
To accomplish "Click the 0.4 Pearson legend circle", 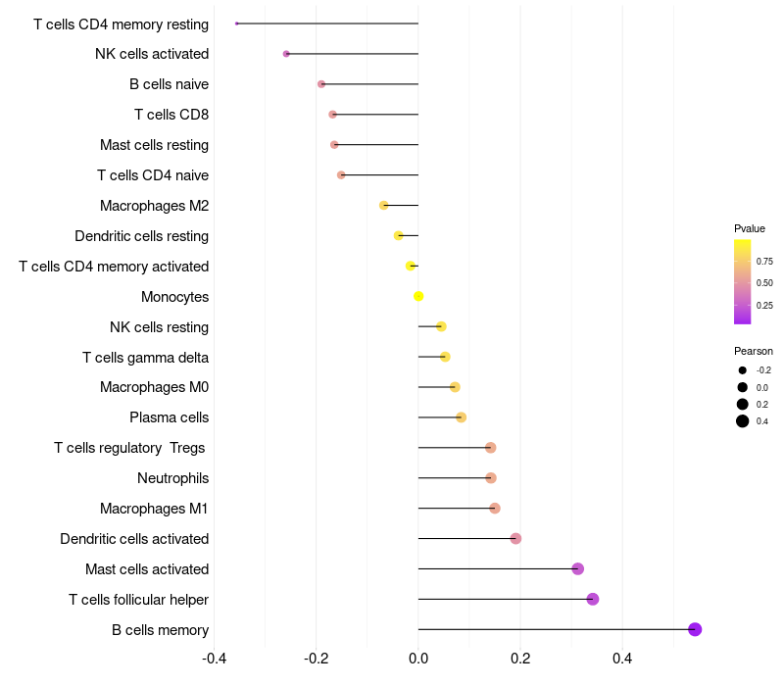I will click(743, 421).
